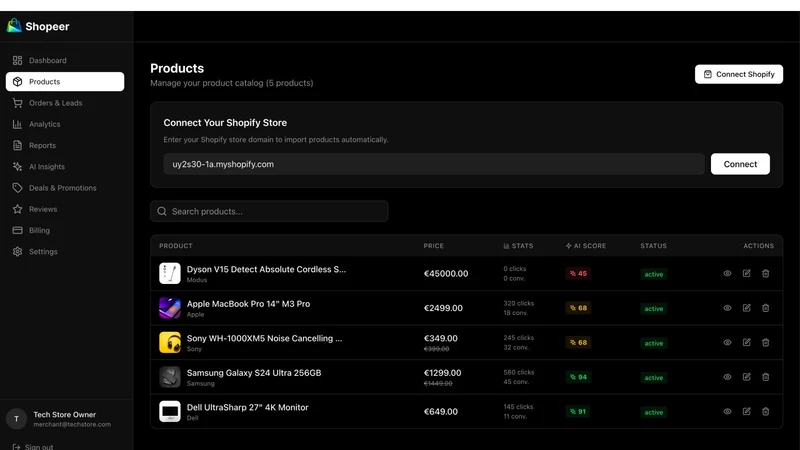Click the active status for Dell UltraSharp
This screenshot has width=800, height=450.
(x=654, y=412)
